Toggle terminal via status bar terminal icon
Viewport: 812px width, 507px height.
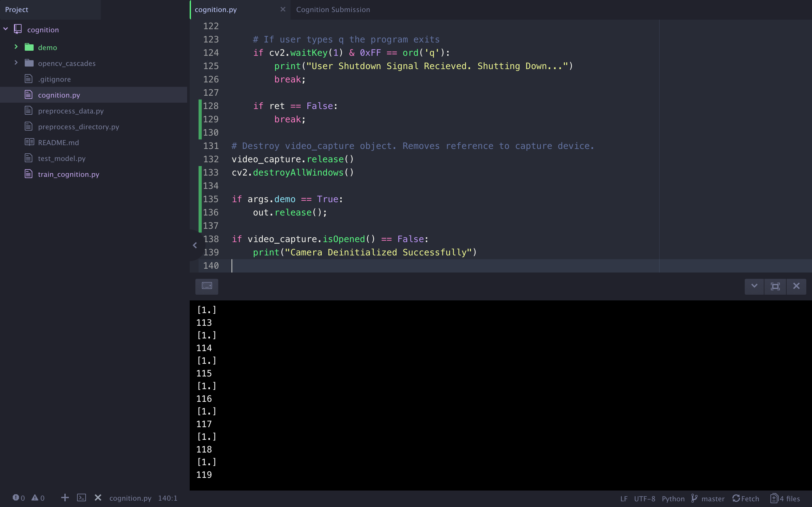tap(82, 497)
